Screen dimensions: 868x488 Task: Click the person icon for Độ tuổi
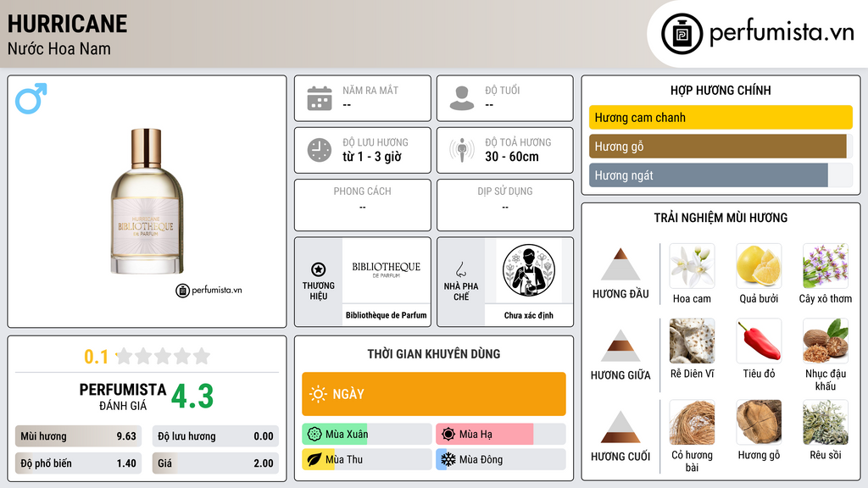coord(462,98)
